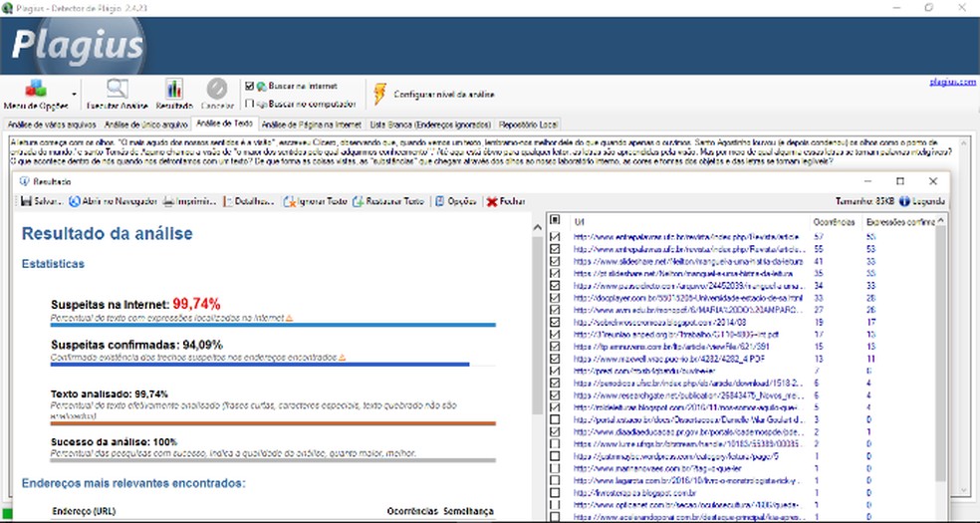The height and width of the screenshot is (523, 980).
Task: Open the pt.slideshare.net URL row
Action: coord(683,273)
